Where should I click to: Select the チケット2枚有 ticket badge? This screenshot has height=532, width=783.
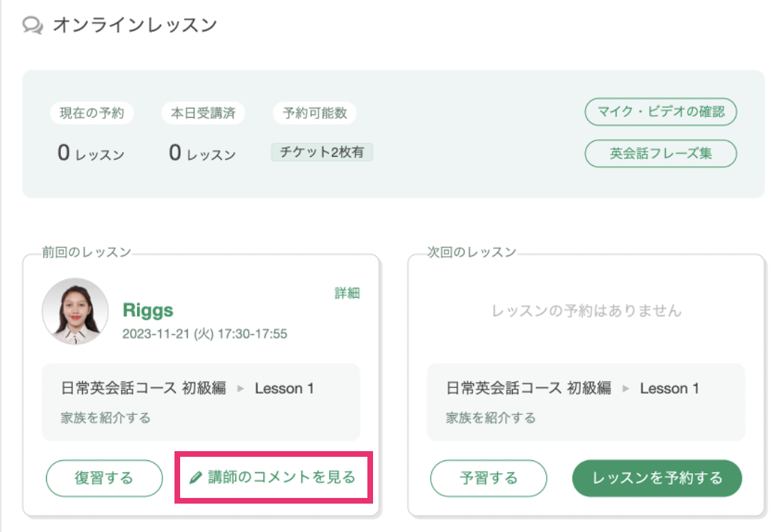[x=321, y=153]
